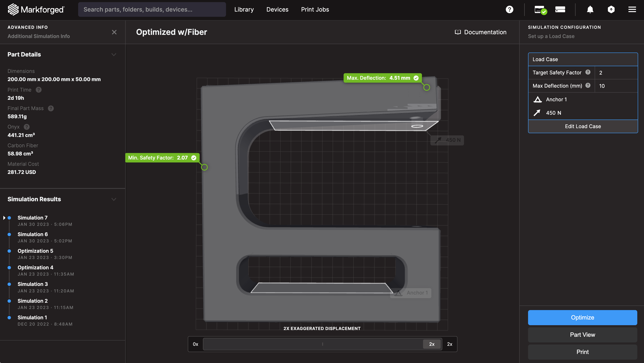Screen dimensions: 644x363
Task: Click the displacement exaggeration slider track
Action: tap(313, 344)
